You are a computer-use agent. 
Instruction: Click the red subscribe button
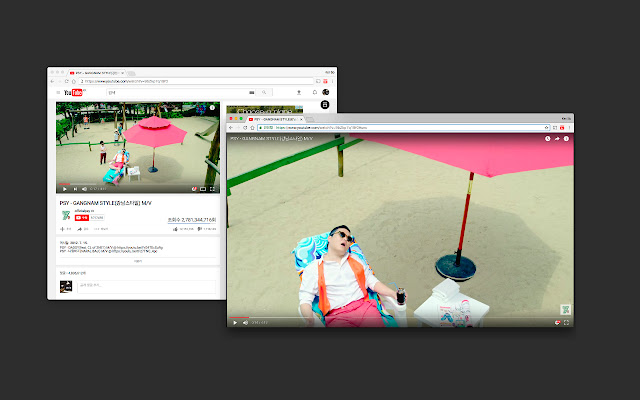82,218
